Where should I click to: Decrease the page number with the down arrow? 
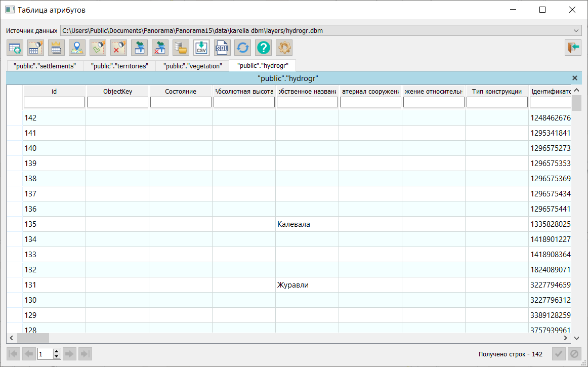pos(57,356)
